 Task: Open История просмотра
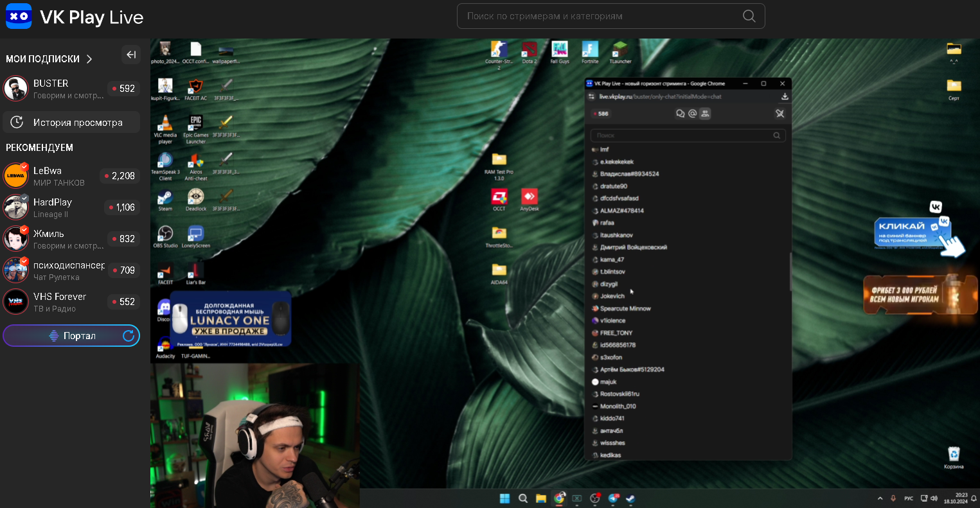71,122
